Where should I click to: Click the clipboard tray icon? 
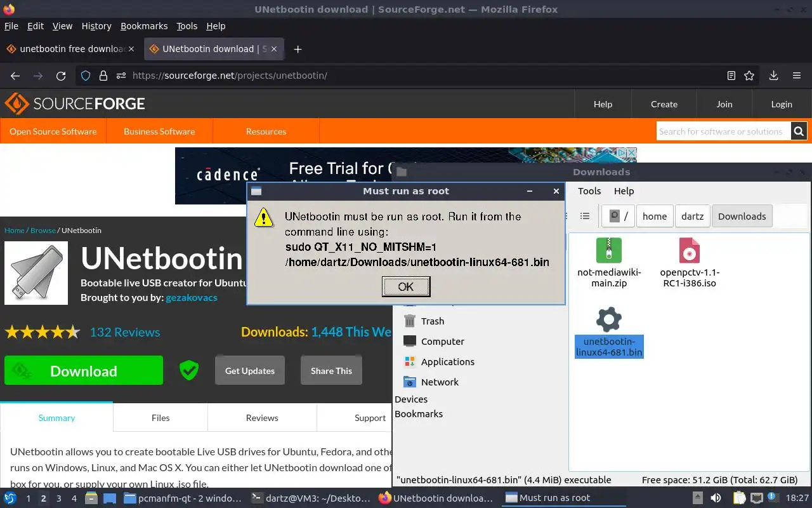pyautogui.click(x=739, y=498)
